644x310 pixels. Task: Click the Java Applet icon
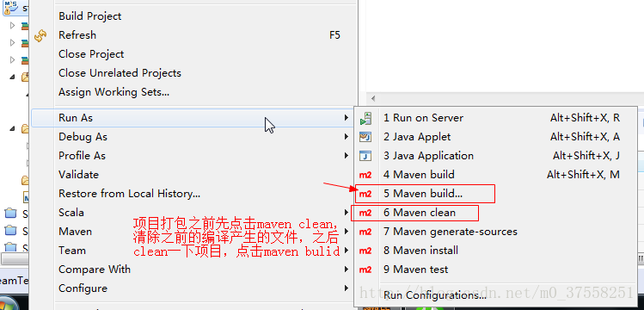click(365, 137)
